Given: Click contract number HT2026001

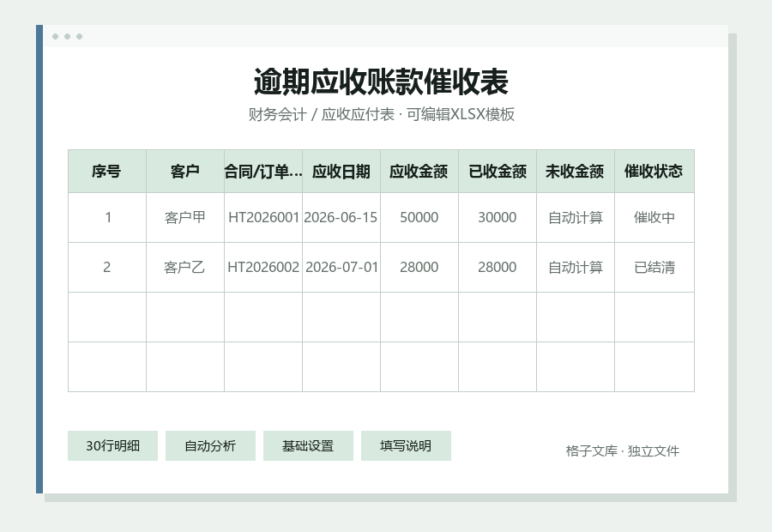Looking at the screenshot, I should [x=263, y=217].
